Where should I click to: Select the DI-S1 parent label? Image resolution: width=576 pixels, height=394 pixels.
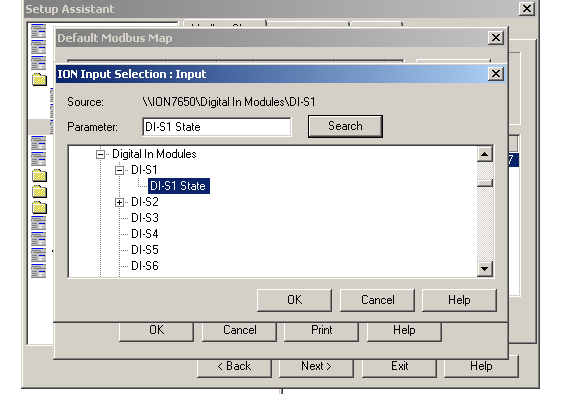point(144,170)
